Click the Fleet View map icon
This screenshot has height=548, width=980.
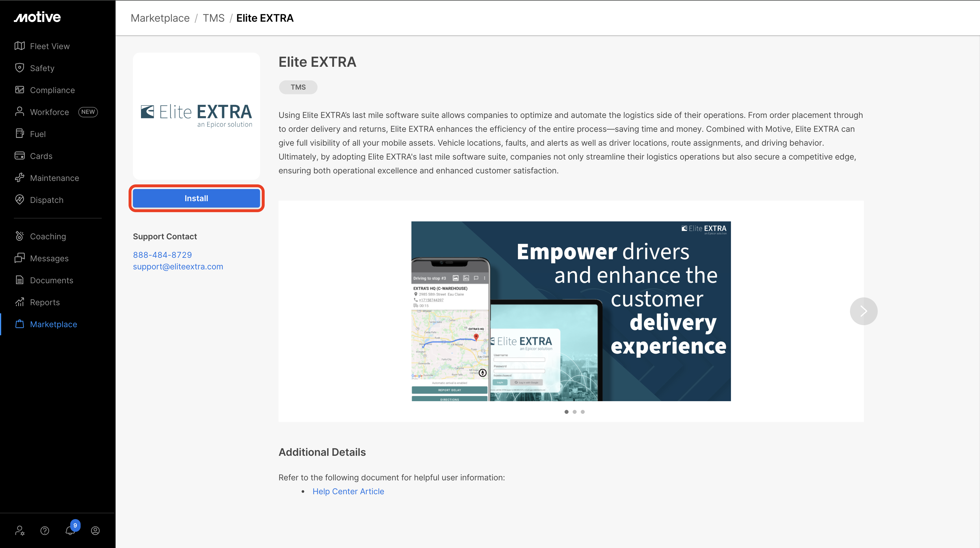tap(20, 46)
